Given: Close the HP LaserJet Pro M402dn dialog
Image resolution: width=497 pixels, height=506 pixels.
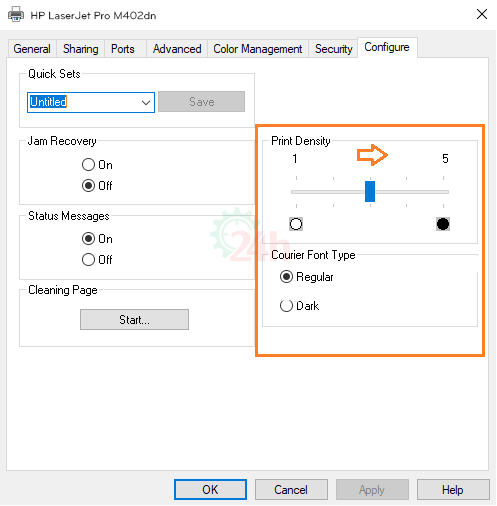Looking at the screenshot, I should (x=482, y=14).
